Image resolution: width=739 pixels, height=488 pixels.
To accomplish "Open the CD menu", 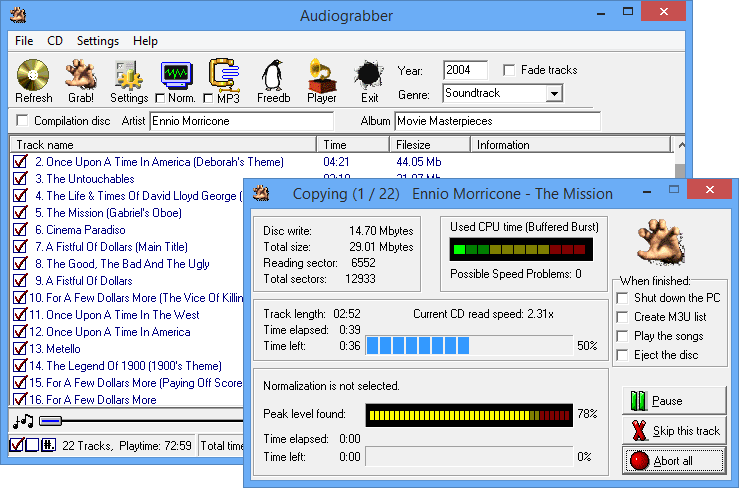I will pos(55,41).
